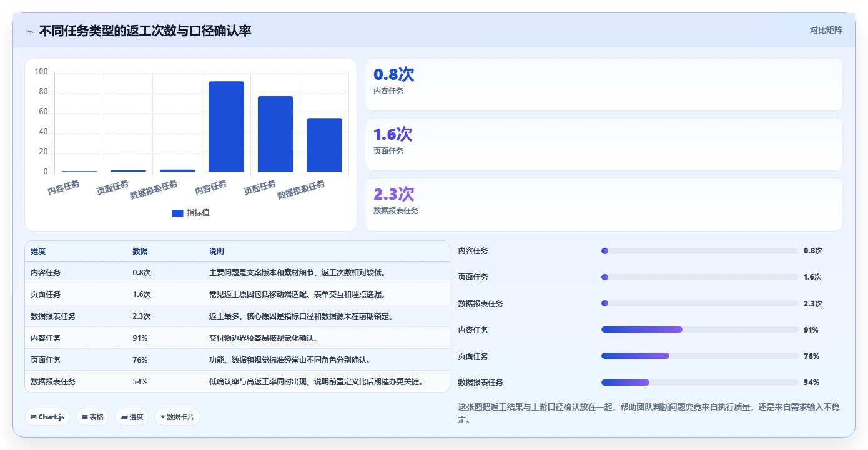The image size is (868, 450).
Task: Click the 54% label beside the progress bar
Action: pos(811,383)
